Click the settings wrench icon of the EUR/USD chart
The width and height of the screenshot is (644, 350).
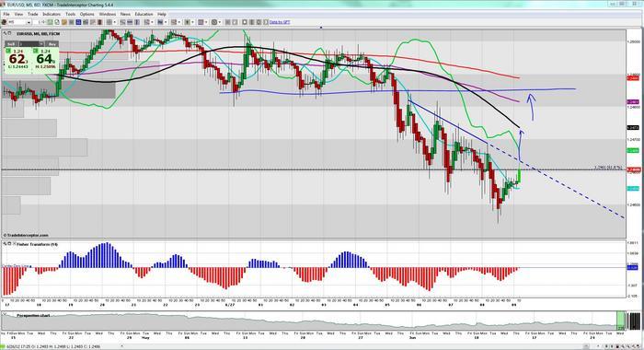pyautogui.click(x=5, y=33)
